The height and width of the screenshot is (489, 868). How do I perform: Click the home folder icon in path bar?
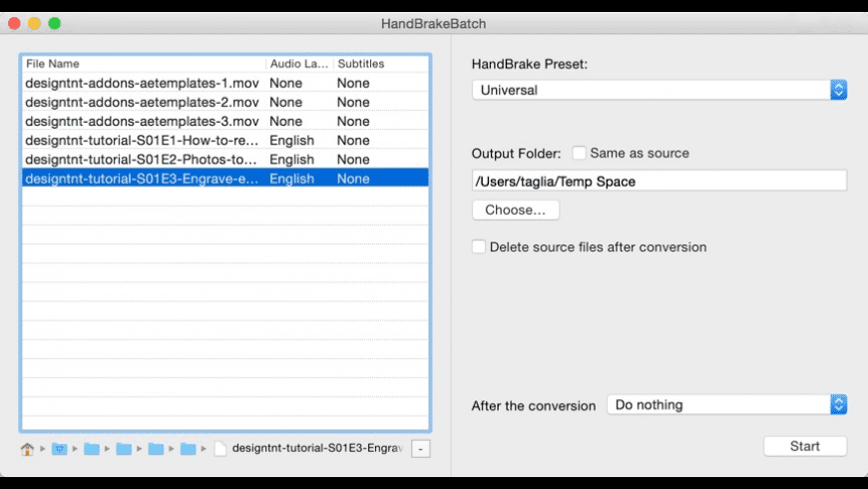click(27, 448)
